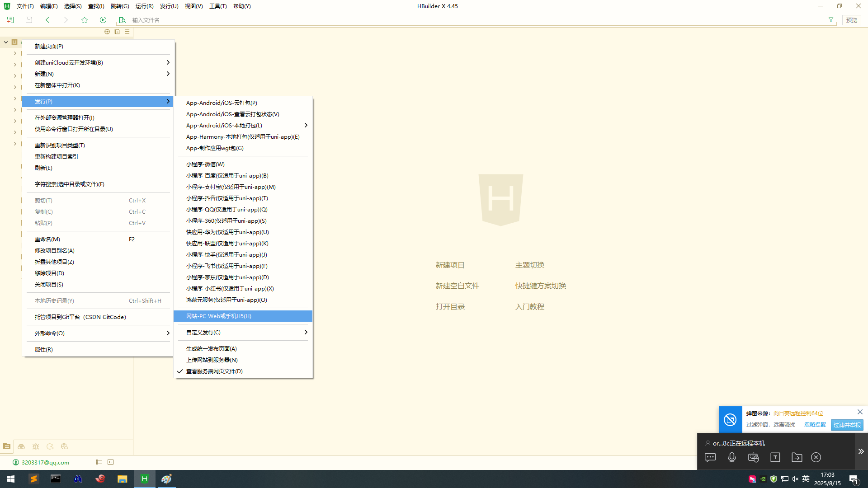Viewport: 868px width, 488px height.
Task: Close the popup filter notification
Action: pyautogui.click(x=860, y=412)
